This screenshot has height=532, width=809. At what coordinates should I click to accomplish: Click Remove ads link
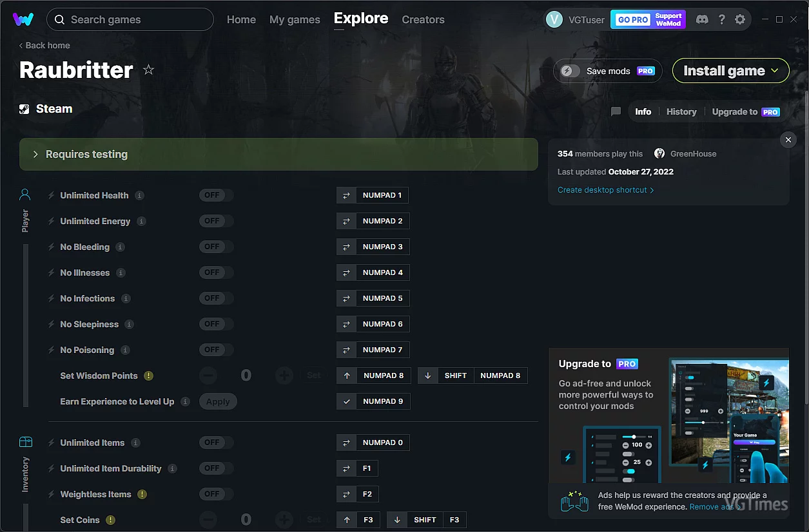(x=715, y=507)
